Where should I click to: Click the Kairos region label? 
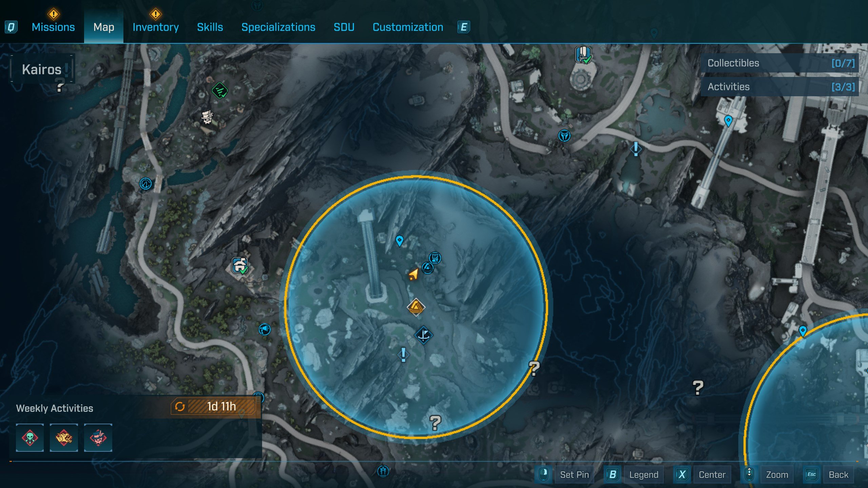pos(42,69)
